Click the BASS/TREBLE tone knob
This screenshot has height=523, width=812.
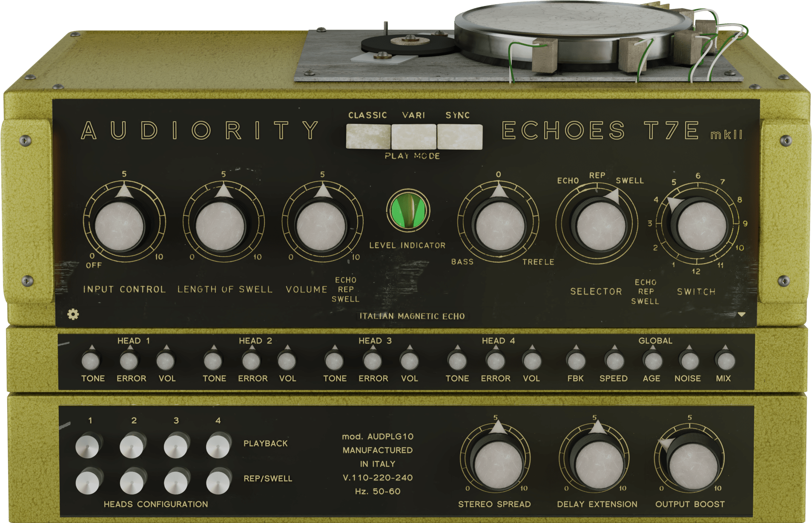tap(499, 226)
